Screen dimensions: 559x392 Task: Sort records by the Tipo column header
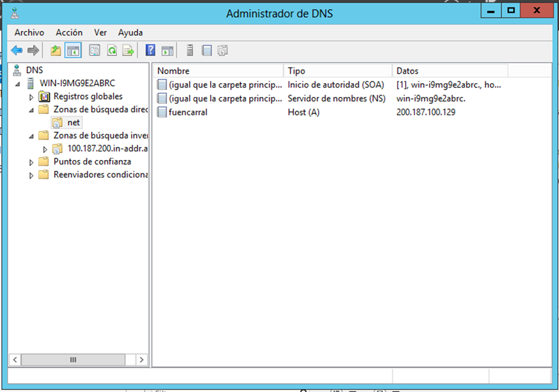click(338, 71)
